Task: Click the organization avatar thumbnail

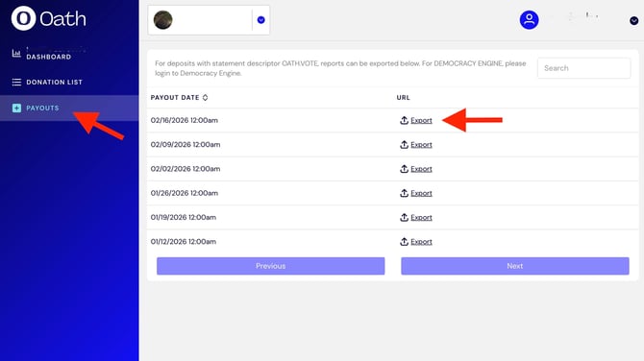Action: (x=163, y=20)
